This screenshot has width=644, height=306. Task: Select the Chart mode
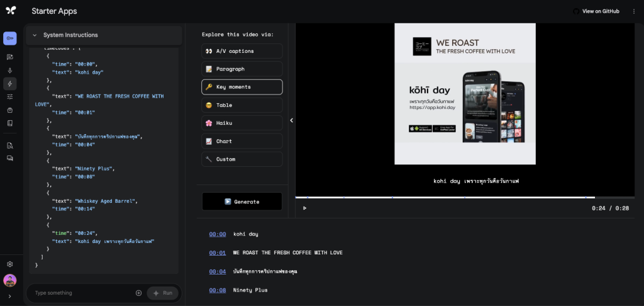click(x=242, y=141)
